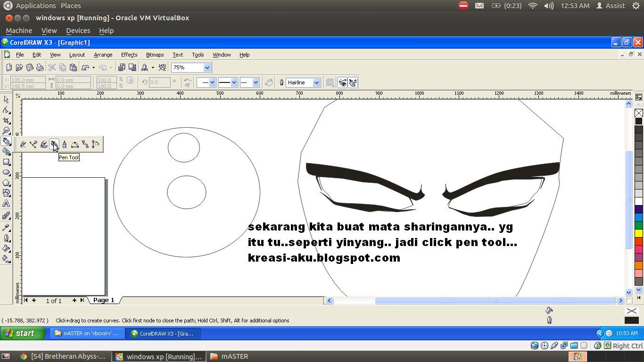Click the Open file icon

coord(19,67)
